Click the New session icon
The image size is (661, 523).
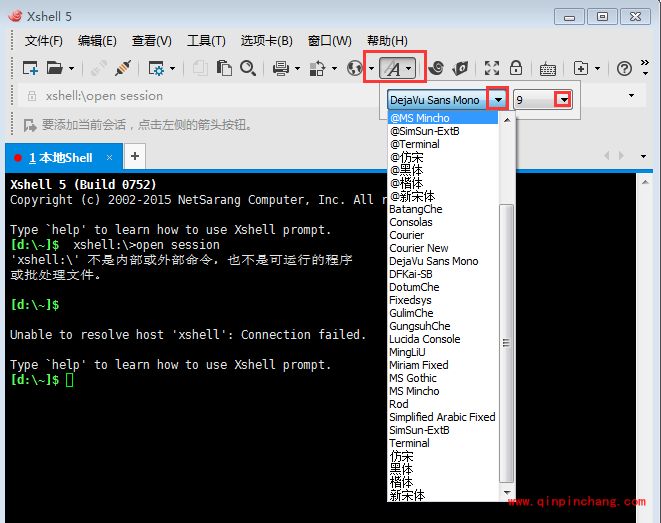coord(30,68)
